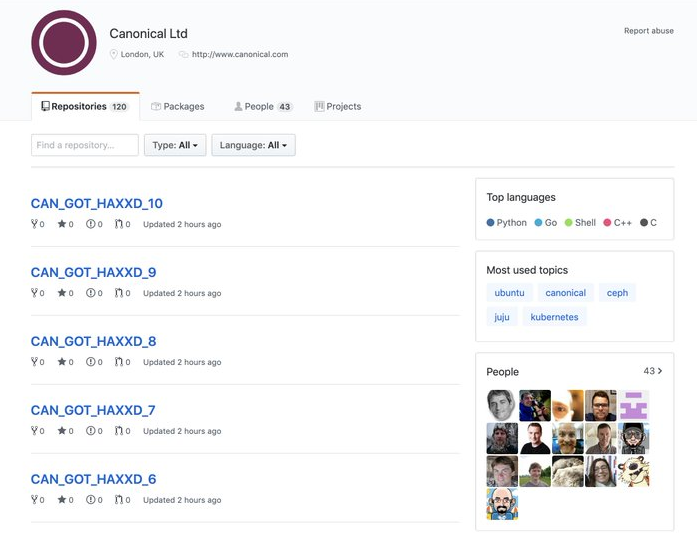Screen dimensions: 697x536
Task: Click Updated 2 hours ago under CAN_GOT_HAXXD_10
Action: [182, 224]
